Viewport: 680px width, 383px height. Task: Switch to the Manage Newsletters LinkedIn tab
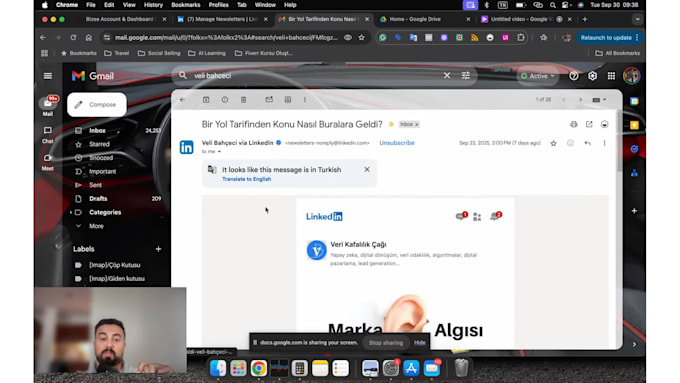click(222, 19)
